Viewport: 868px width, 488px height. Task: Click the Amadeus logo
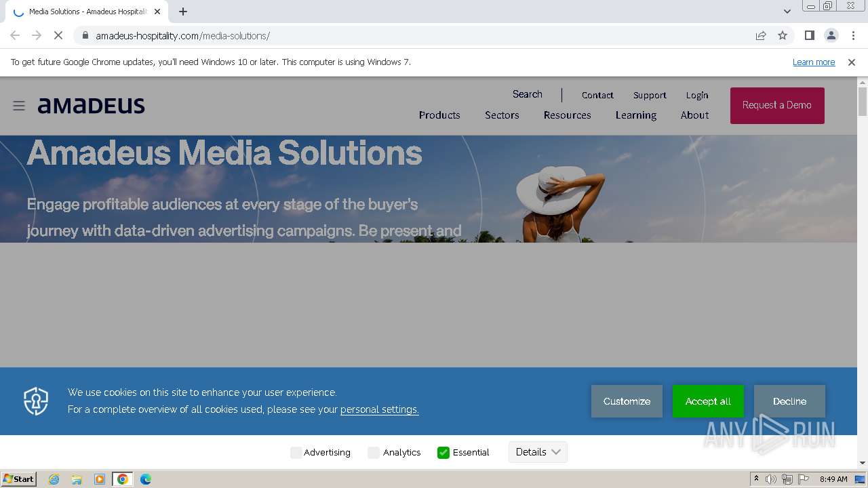click(x=91, y=106)
